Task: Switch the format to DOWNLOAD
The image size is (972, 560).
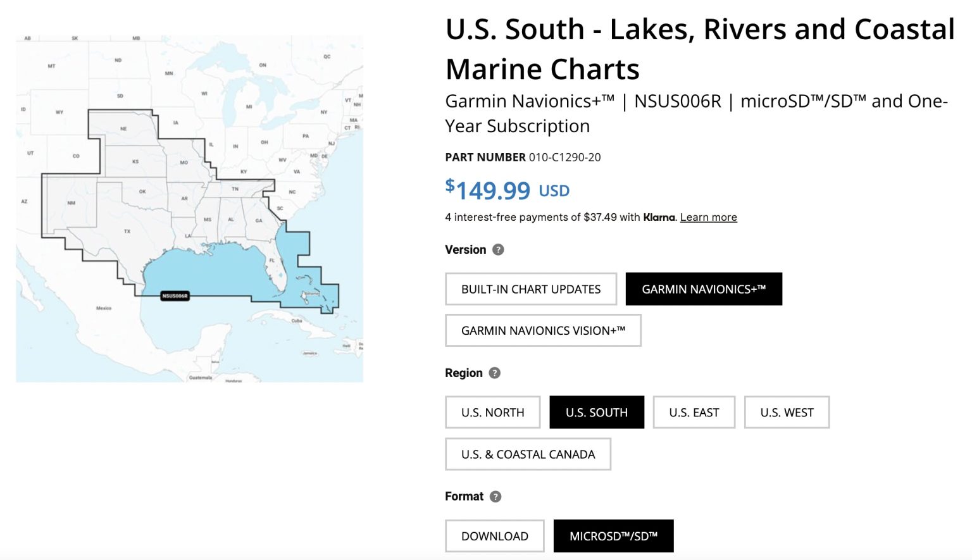Action: [x=494, y=535]
